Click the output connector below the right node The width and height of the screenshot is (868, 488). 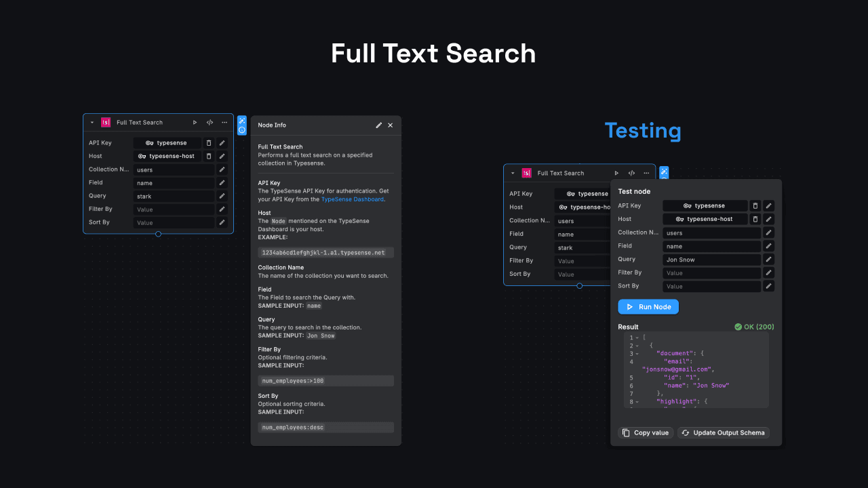pos(579,285)
